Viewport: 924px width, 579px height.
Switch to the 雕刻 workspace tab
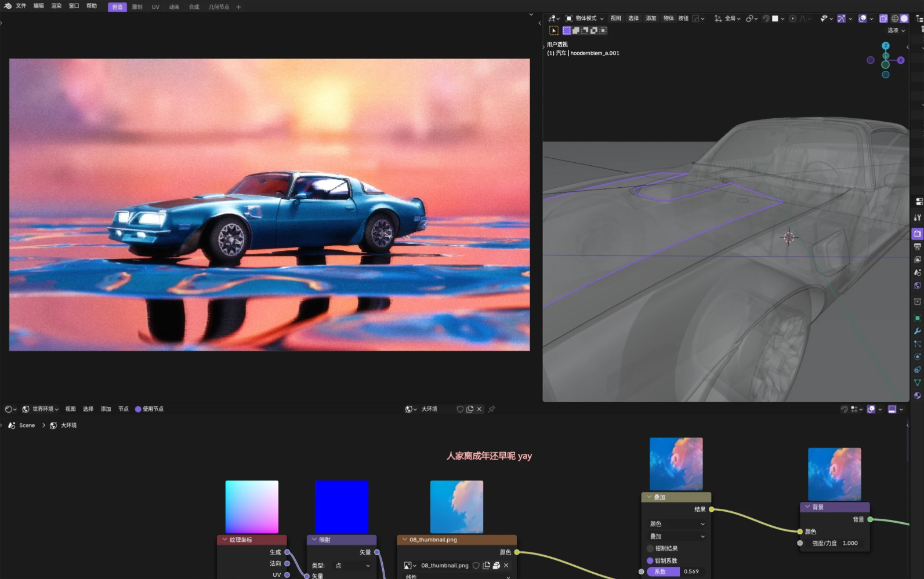coord(137,7)
